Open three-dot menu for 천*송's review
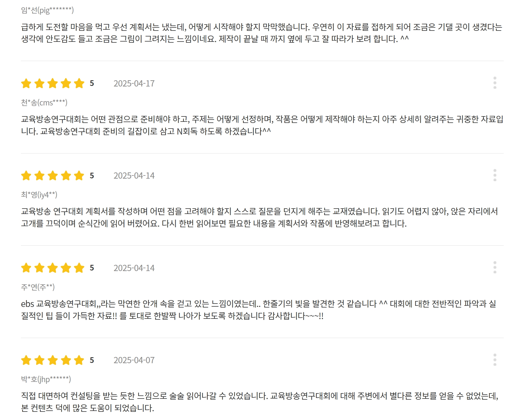526x420 pixels. (x=495, y=83)
